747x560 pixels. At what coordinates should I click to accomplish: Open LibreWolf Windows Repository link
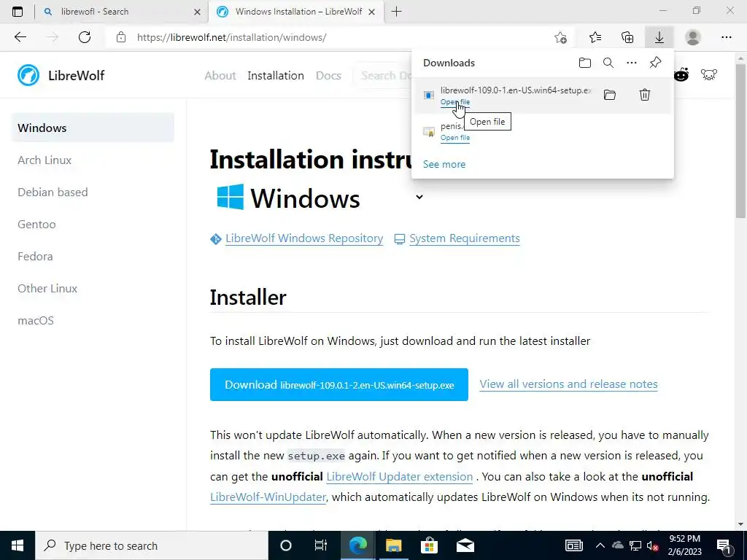pyautogui.click(x=304, y=238)
